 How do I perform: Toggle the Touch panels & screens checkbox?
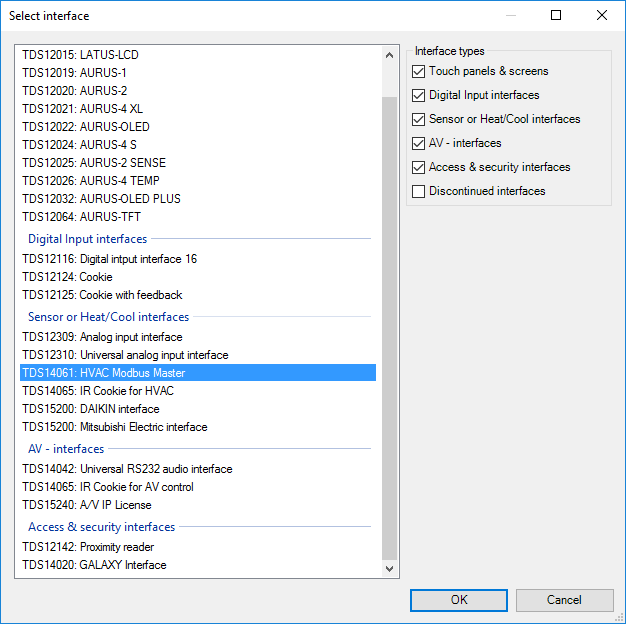point(419,71)
